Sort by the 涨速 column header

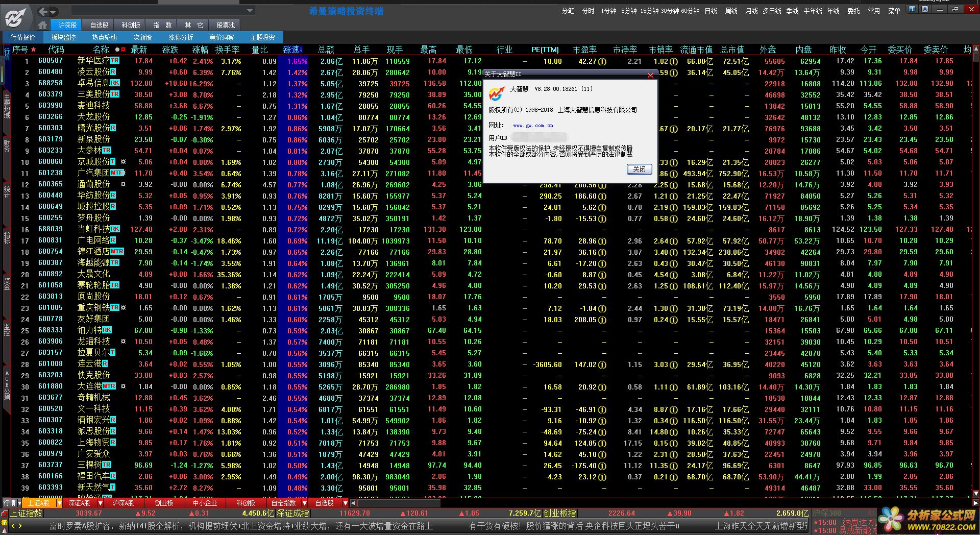click(x=292, y=50)
